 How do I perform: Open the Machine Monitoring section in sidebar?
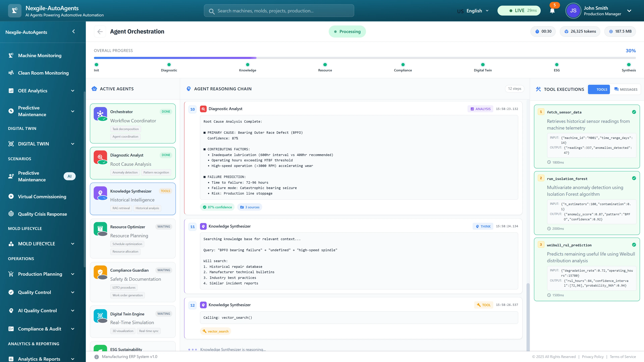click(x=11, y=55)
